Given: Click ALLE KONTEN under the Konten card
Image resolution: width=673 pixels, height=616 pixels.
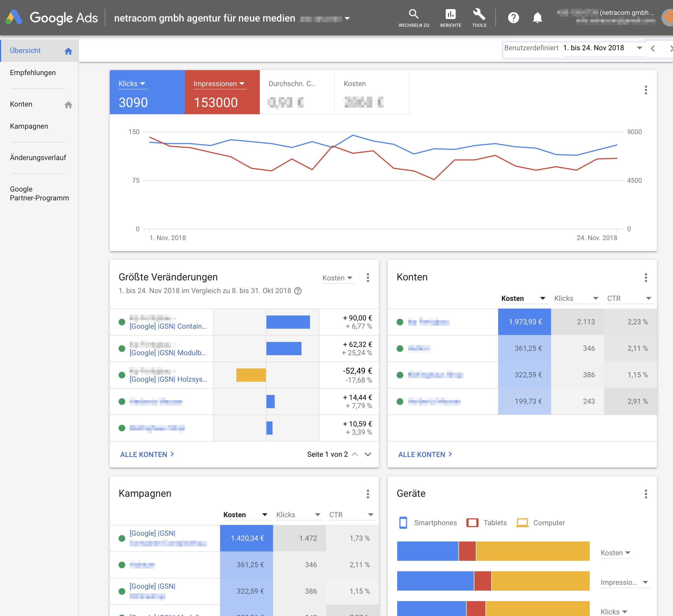Looking at the screenshot, I should click(x=425, y=455).
